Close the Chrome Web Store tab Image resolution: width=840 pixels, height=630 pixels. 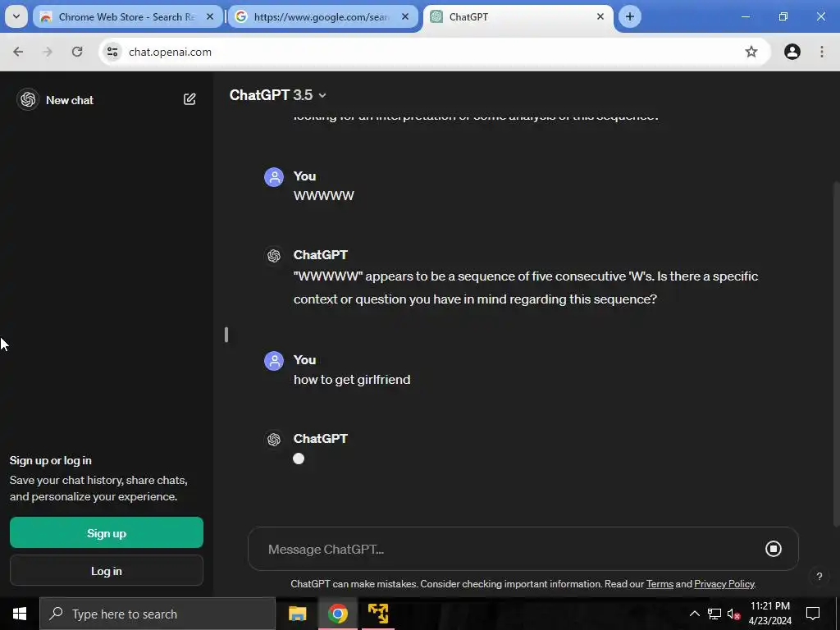210,16
